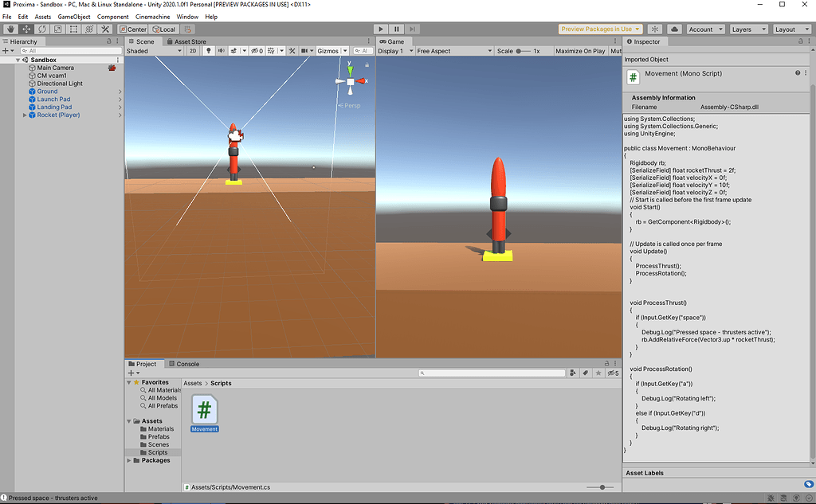This screenshot has height=504, width=816.
Task: Open cloud services with the cloud icon
Action: [x=674, y=29]
